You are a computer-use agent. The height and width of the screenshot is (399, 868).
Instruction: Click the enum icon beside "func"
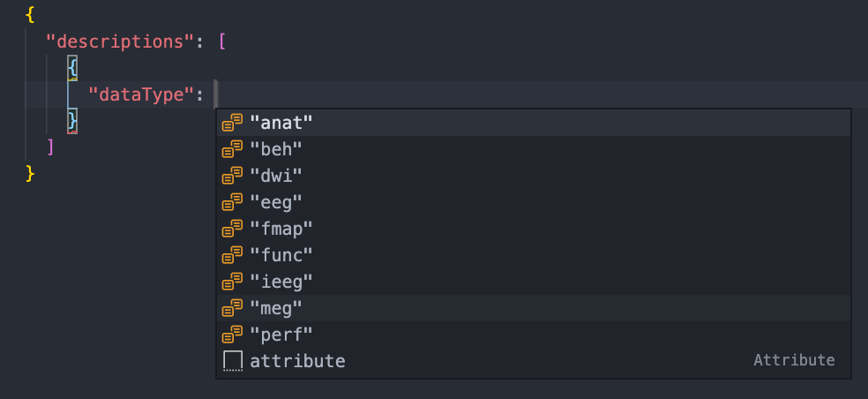pyautogui.click(x=233, y=255)
